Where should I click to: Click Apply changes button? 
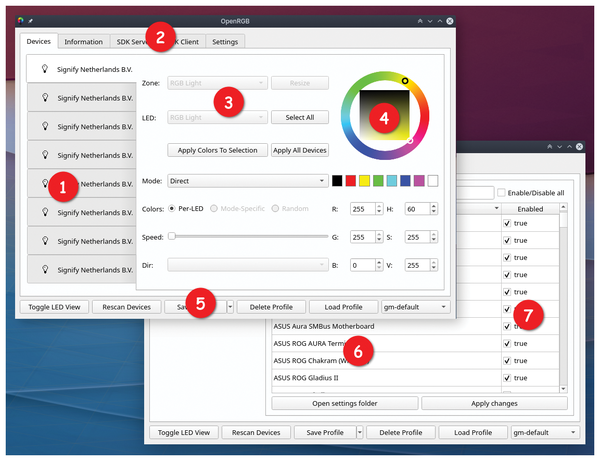(x=494, y=403)
